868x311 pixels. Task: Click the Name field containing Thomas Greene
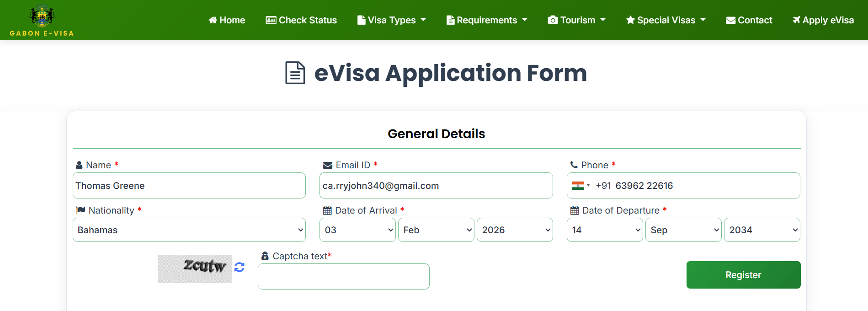click(x=189, y=186)
